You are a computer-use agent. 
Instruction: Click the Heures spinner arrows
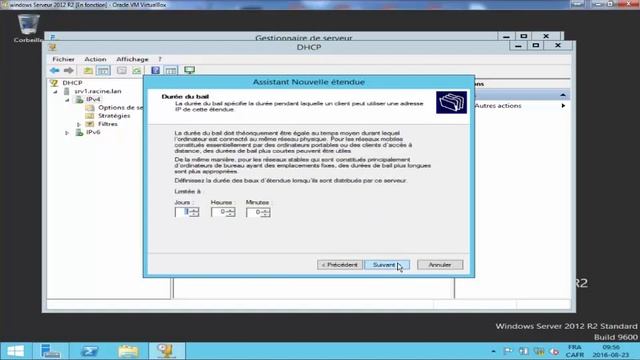(x=231, y=212)
